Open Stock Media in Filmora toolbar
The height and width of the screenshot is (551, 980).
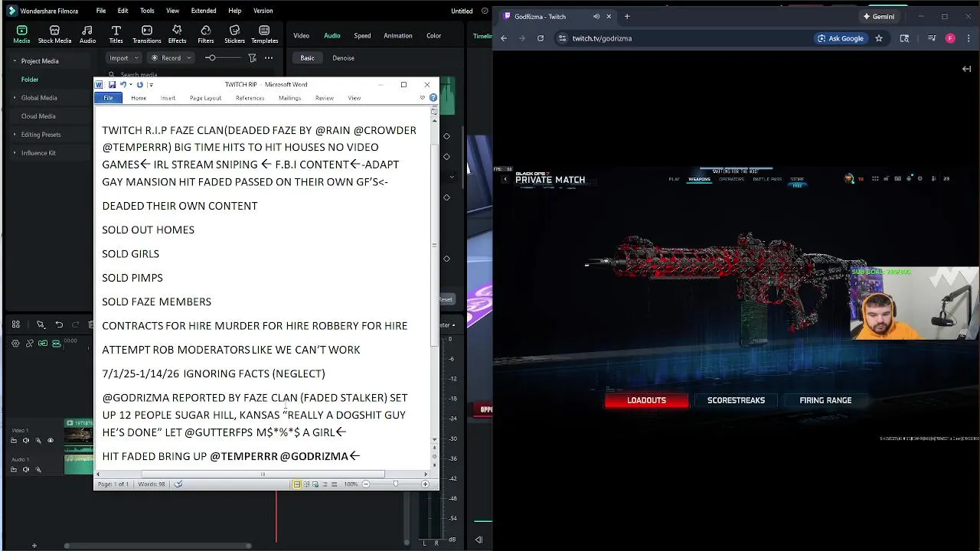coord(54,34)
